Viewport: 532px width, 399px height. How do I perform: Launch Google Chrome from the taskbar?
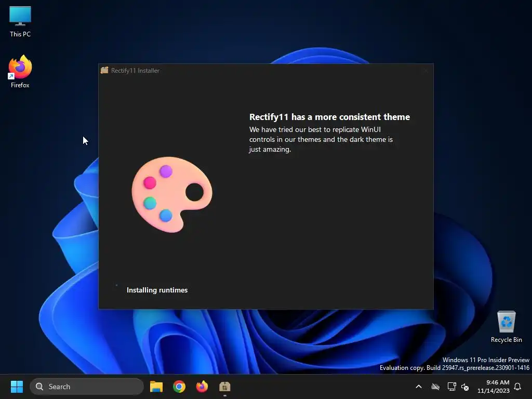(x=179, y=387)
